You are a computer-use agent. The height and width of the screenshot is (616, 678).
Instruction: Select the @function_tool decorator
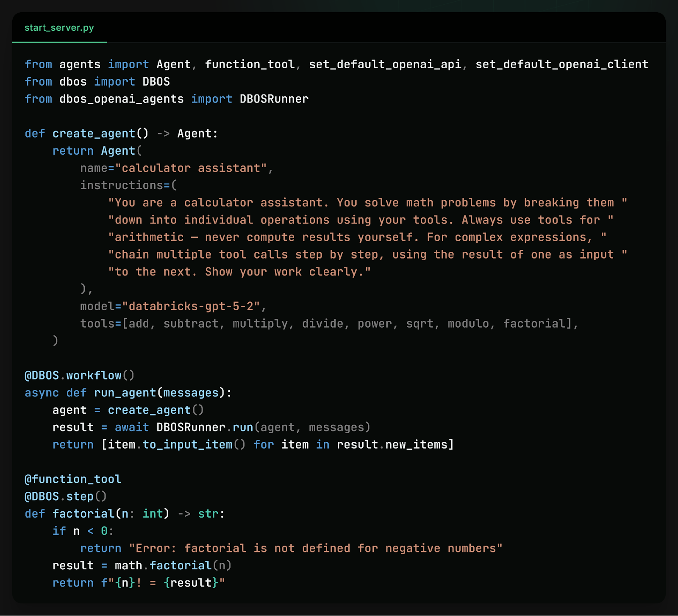point(73,479)
